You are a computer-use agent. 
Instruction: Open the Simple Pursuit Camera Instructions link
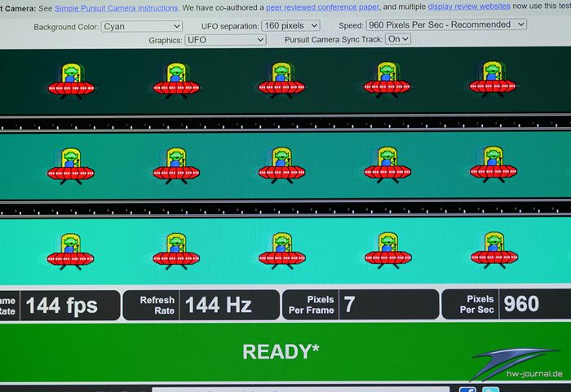point(116,8)
